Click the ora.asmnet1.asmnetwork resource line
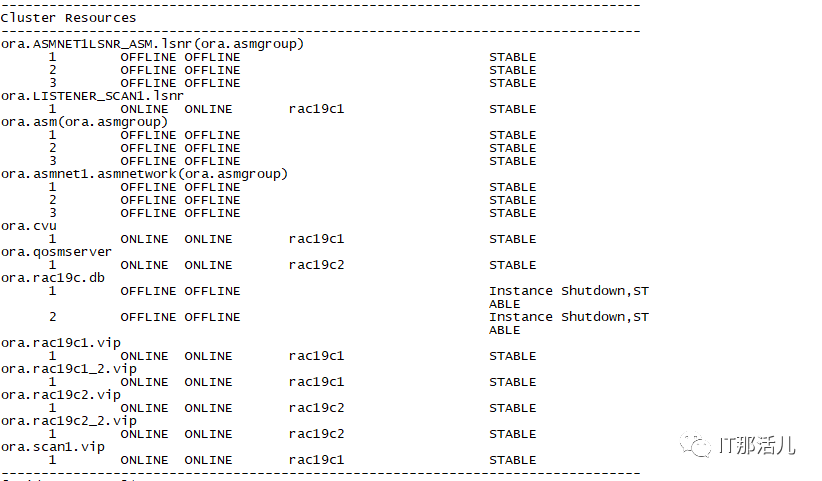This screenshot has width=822, height=481. 144,174
